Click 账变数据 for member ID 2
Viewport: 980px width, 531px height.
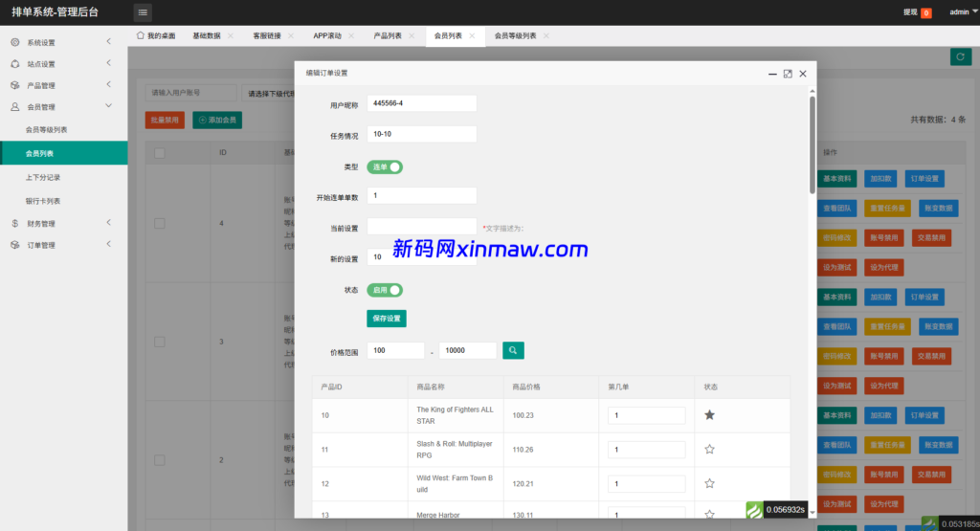point(938,445)
